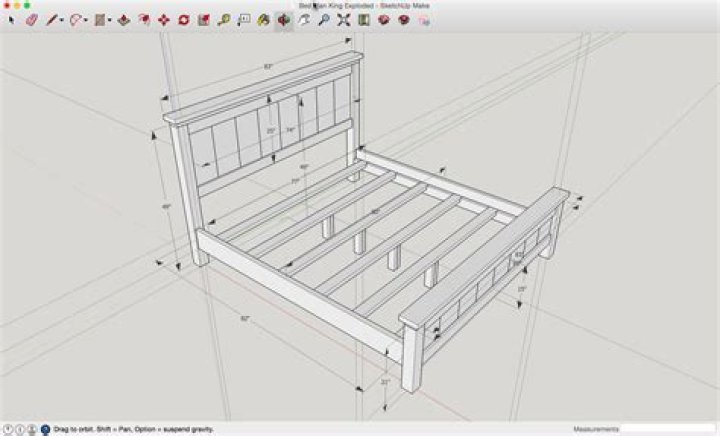The width and height of the screenshot is (720, 436).
Task: Click the Zoom Extents tool
Action: click(343, 20)
